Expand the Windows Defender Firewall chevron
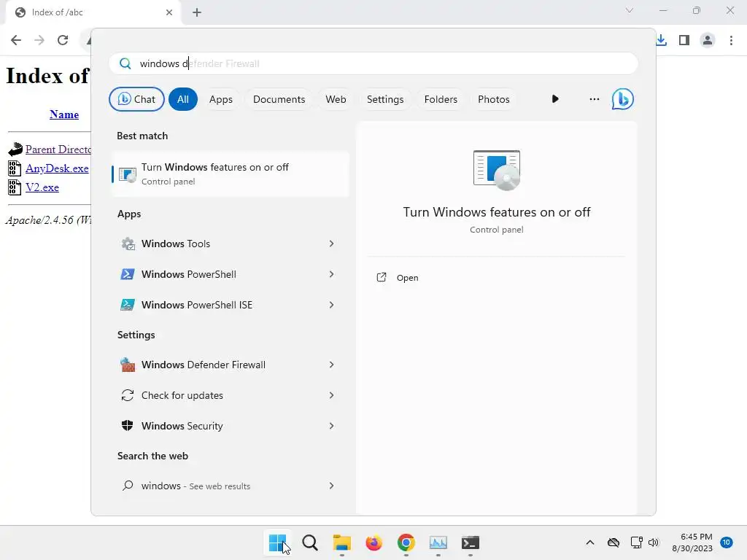Image resolution: width=747 pixels, height=560 pixels. coord(332,365)
